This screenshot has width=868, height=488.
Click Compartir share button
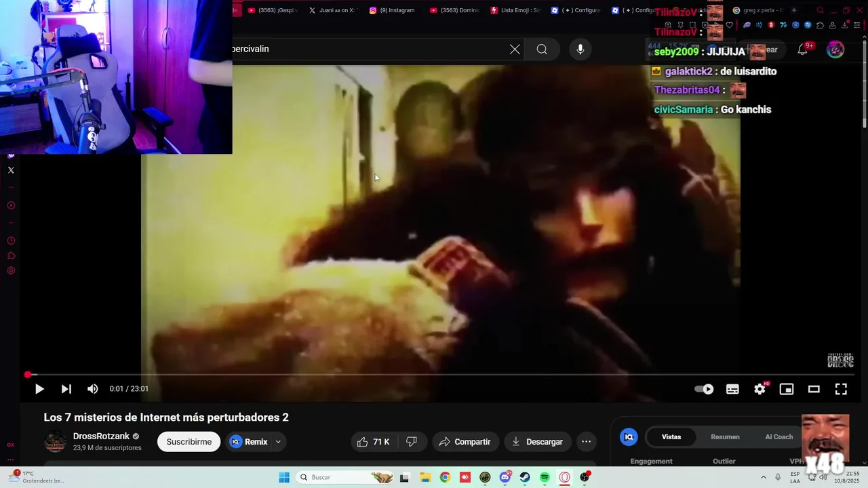point(465,442)
